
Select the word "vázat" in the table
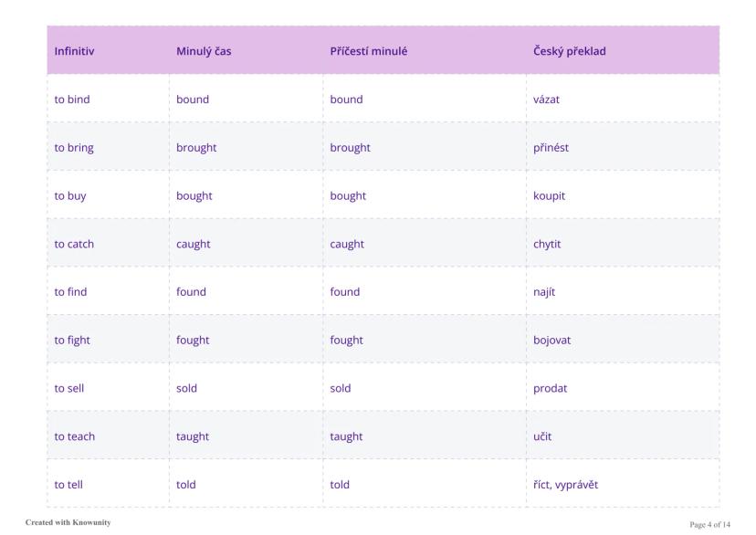pyautogui.click(x=546, y=100)
